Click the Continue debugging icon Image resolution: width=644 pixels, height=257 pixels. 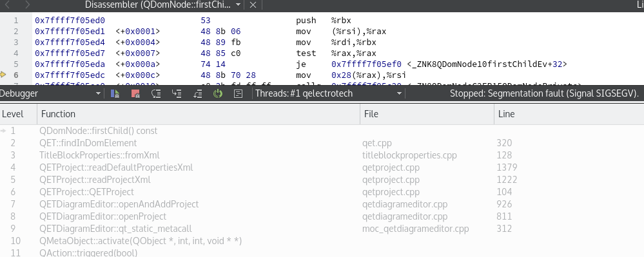coord(115,93)
